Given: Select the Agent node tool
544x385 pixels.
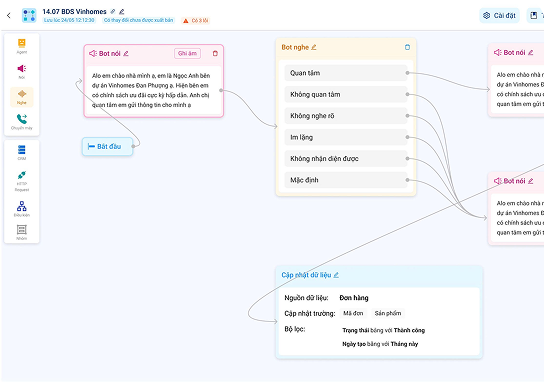Looking at the screenshot, I should click(x=22, y=46).
